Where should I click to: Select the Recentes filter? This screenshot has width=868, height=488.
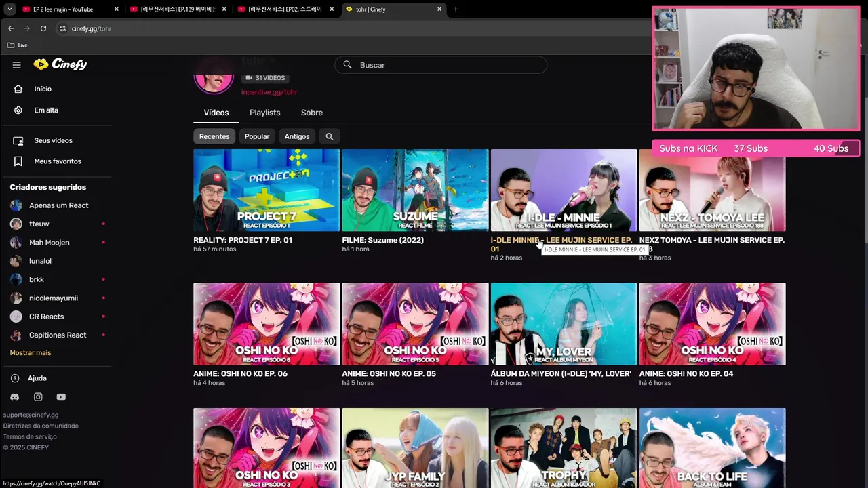pos(214,136)
